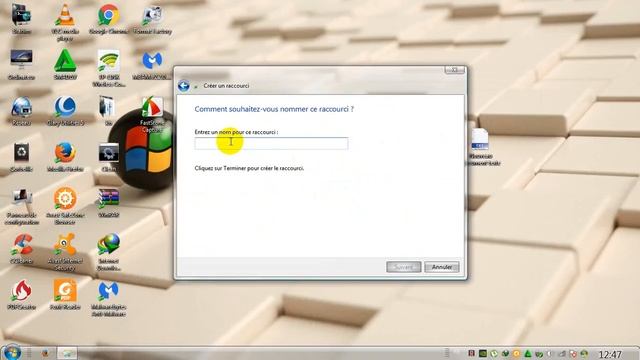Image resolution: width=640 pixels, height=360 pixels.
Task: Open Google Chrome desktop shortcut
Action: pos(109,20)
